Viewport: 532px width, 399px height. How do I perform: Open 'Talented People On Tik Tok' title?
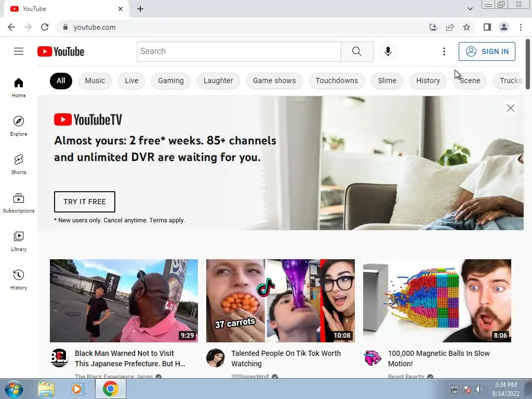coord(286,358)
